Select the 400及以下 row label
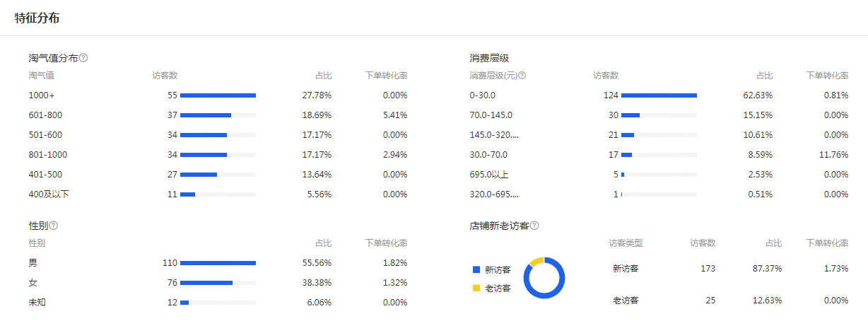Viewport: 868px width, 326px height. [49, 194]
